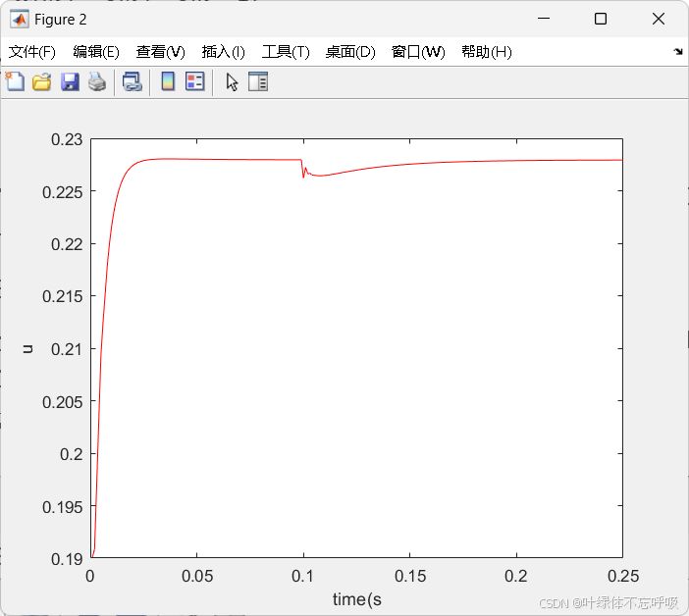Click x-axis tick label 0.25
689x616 pixels.
click(x=623, y=576)
